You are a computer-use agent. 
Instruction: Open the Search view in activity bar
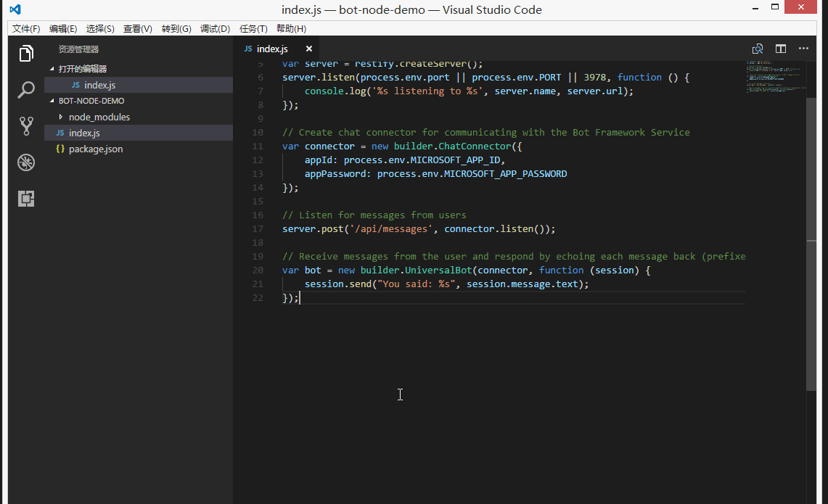click(x=26, y=90)
